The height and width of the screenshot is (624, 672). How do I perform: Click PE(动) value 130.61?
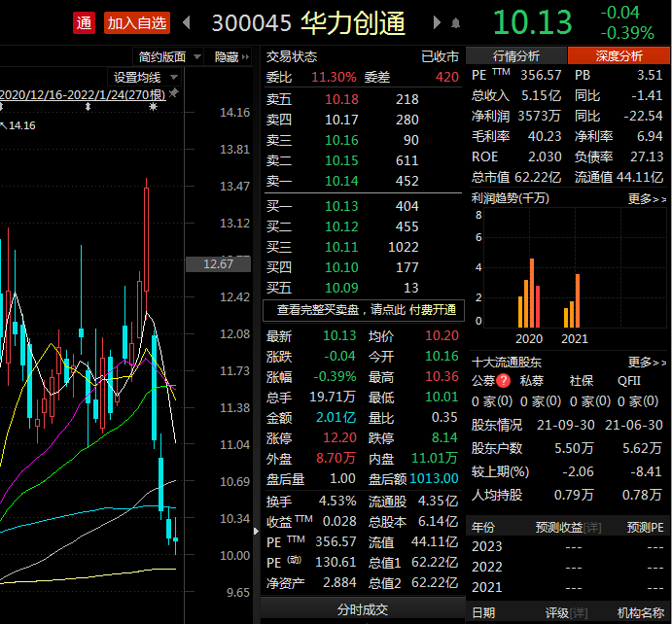click(336, 563)
